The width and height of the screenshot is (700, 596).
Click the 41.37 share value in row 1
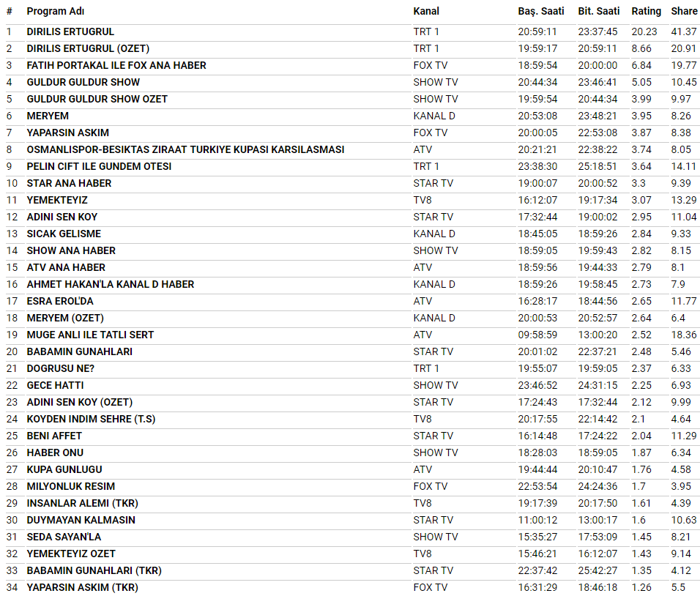click(x=684, y=31)
